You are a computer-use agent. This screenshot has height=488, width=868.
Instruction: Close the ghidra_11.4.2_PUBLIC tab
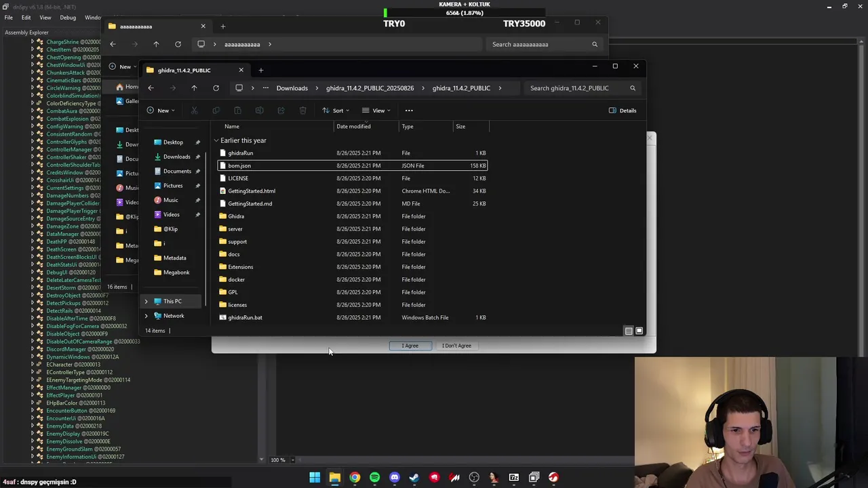241,70
